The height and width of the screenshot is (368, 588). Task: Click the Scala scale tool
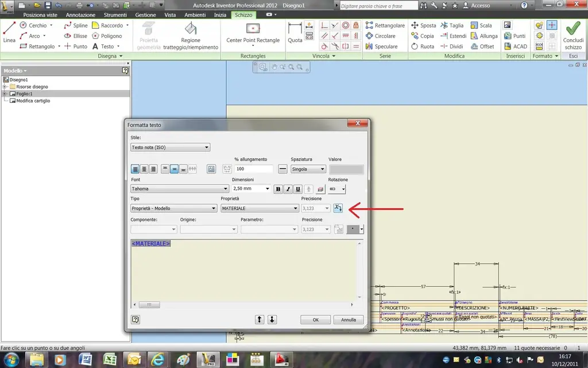click(481, 25)
